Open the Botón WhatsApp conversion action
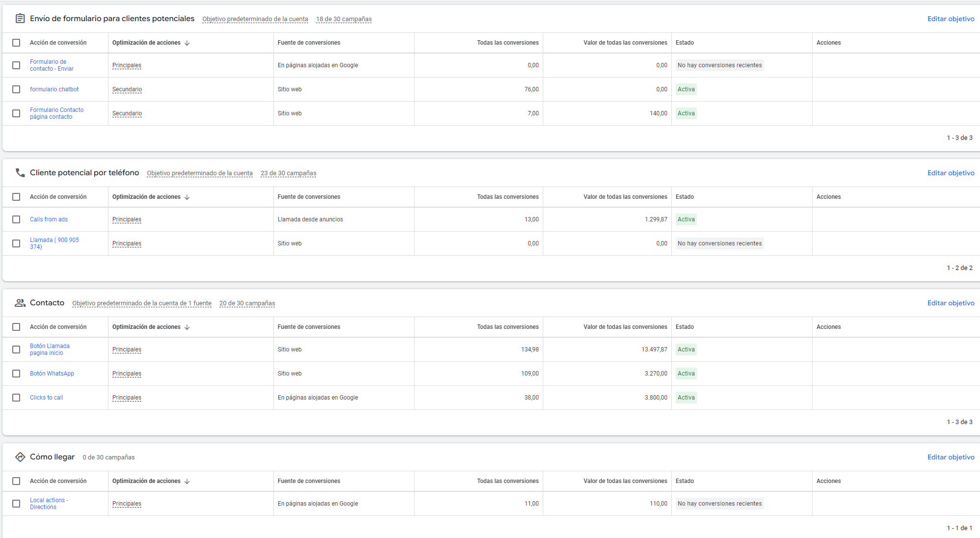This screenshot has height=538, width=980. pos(52,374)
